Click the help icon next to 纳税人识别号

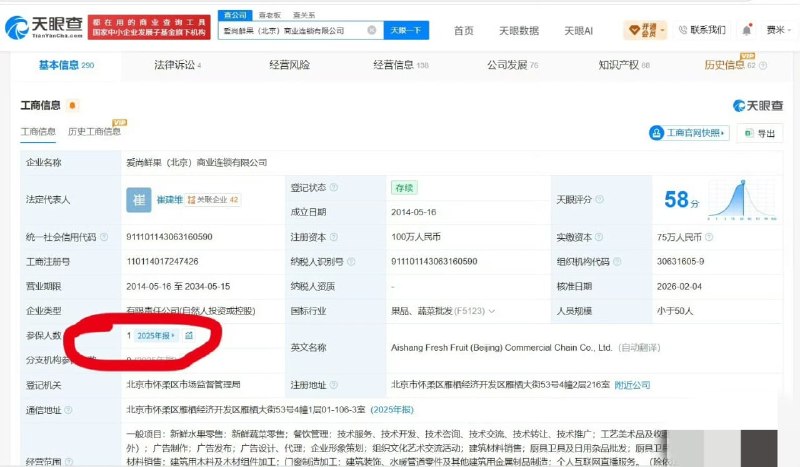[x=351, y=262]
